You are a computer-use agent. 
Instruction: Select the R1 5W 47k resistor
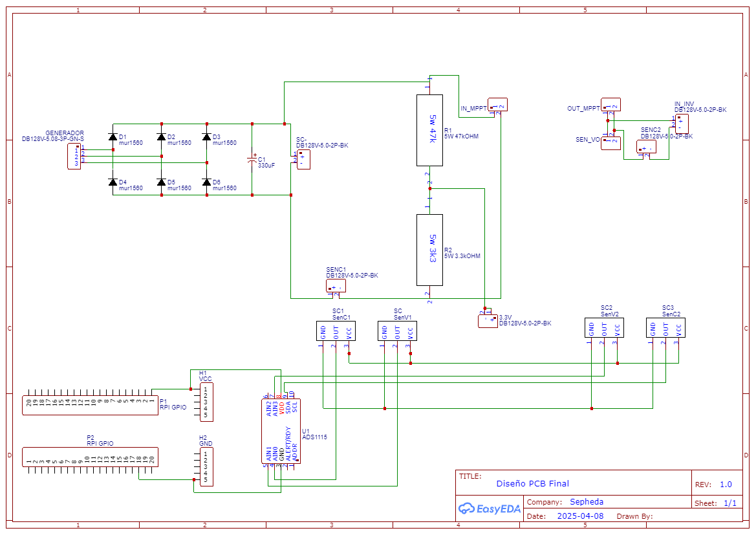tap(429, 130)
